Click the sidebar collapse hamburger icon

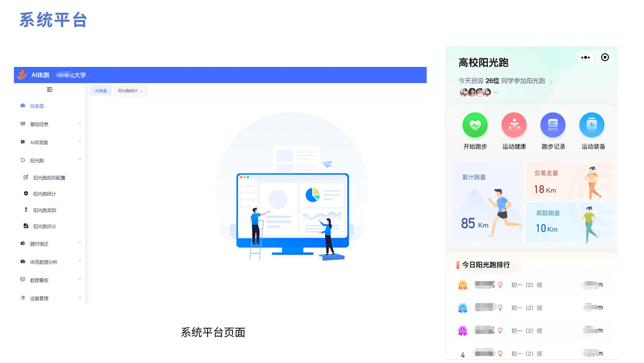tap(50, 90)
